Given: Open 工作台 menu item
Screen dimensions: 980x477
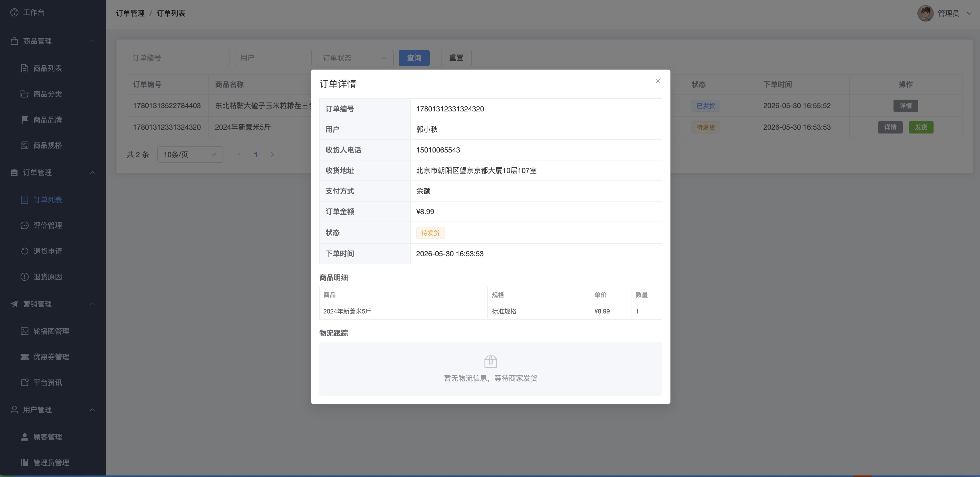Looking at the screenshot, I should pos(53,13).
